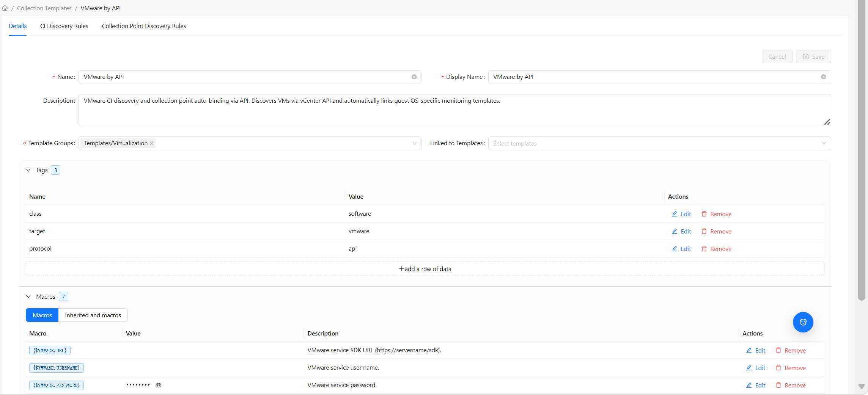
Task: Select the Macros sub-tab
Action: point(42,315)
